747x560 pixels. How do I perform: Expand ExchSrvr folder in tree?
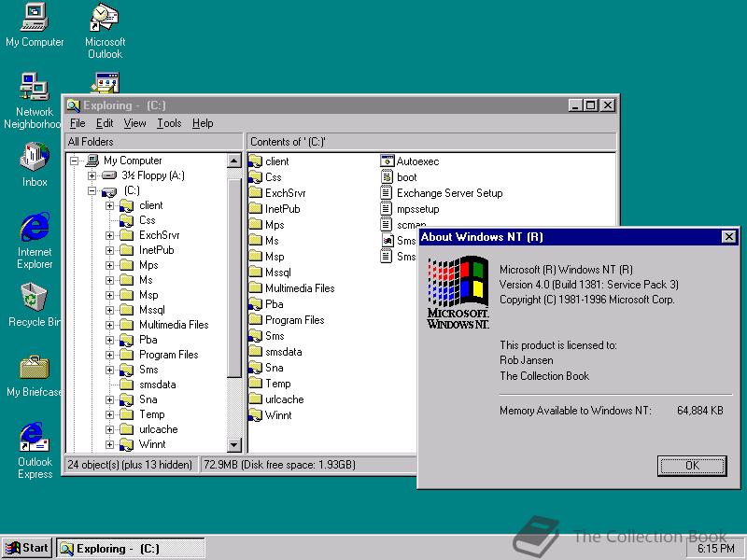tap(109, 235)
